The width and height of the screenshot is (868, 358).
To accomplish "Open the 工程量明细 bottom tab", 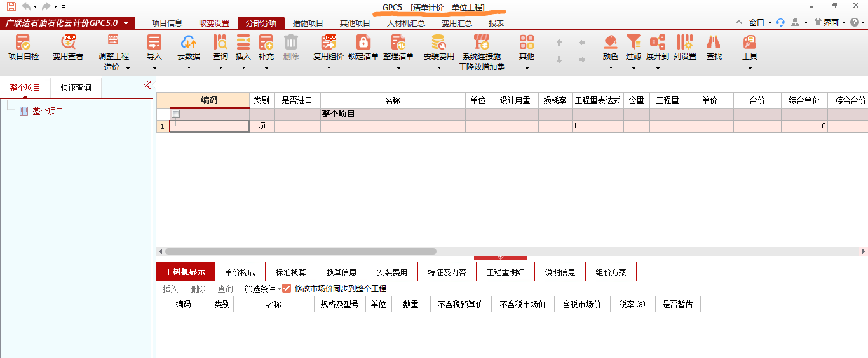I will pyautogui.click(x=505, y=272).
